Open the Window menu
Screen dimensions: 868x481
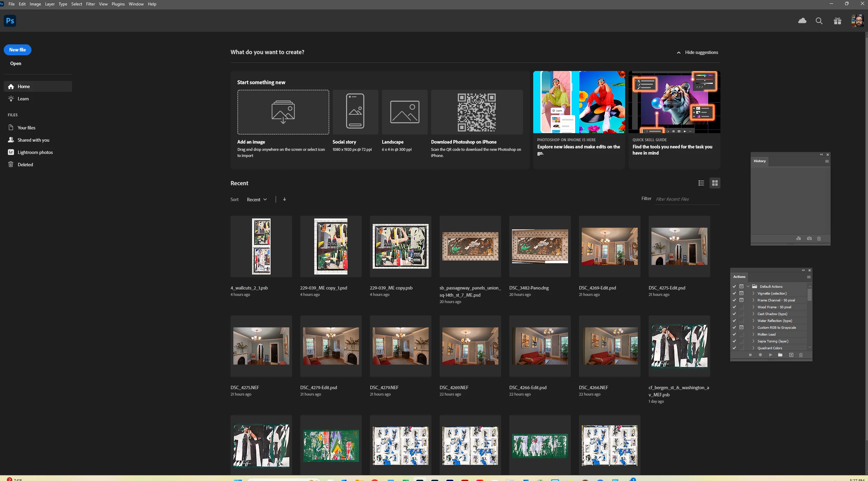pyautogui.click(x=136, y=4)
